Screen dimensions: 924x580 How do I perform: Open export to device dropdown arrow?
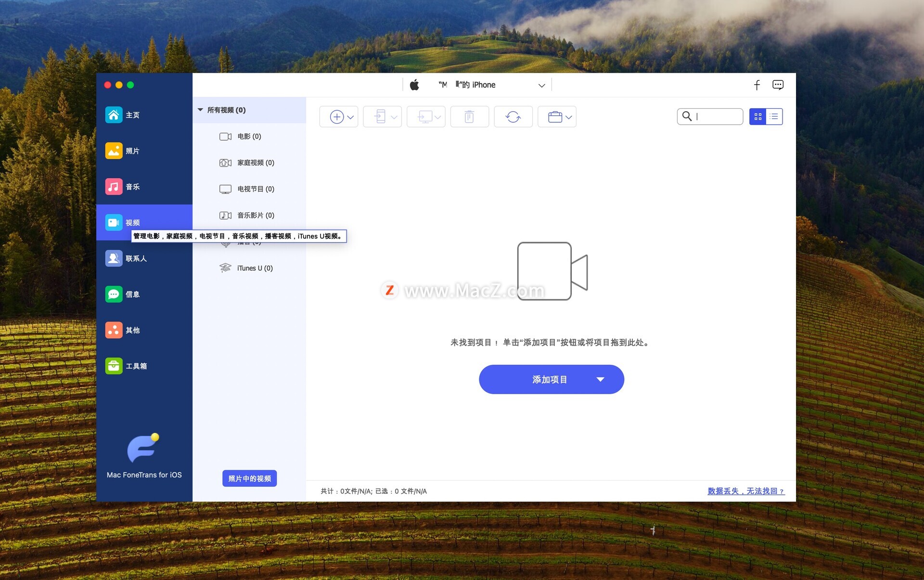point(394,117)
